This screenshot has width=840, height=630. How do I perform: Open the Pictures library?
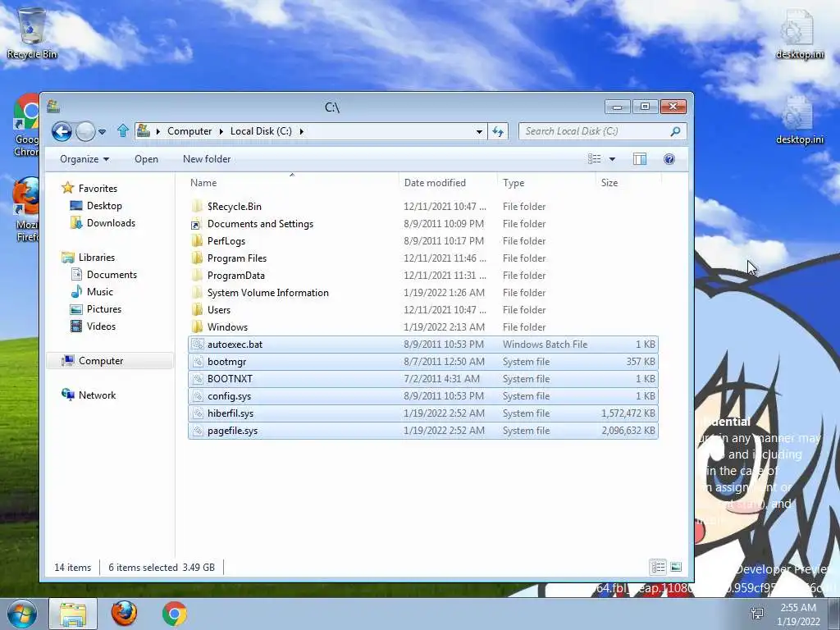(104, 308)
